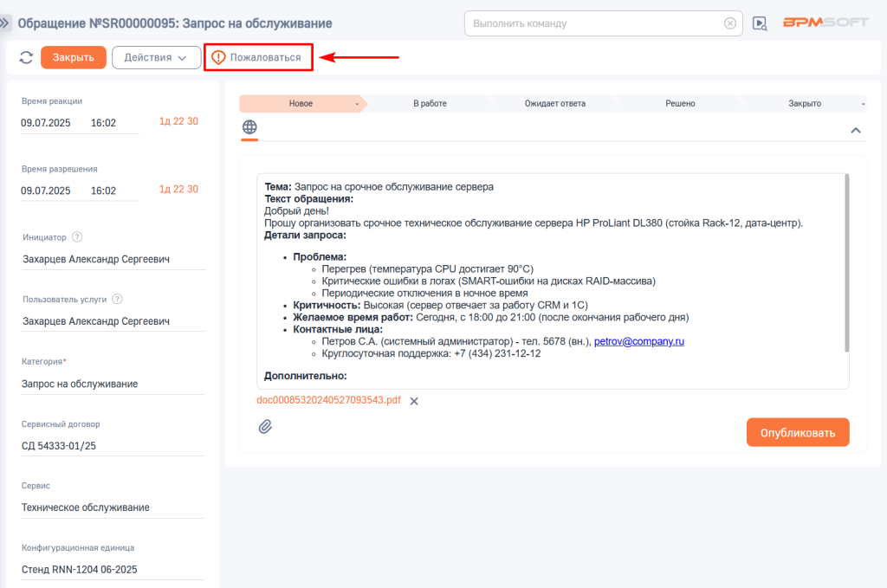Click the warning icon on Пожаловаться
887x588 pixels.
pos(218,58)
